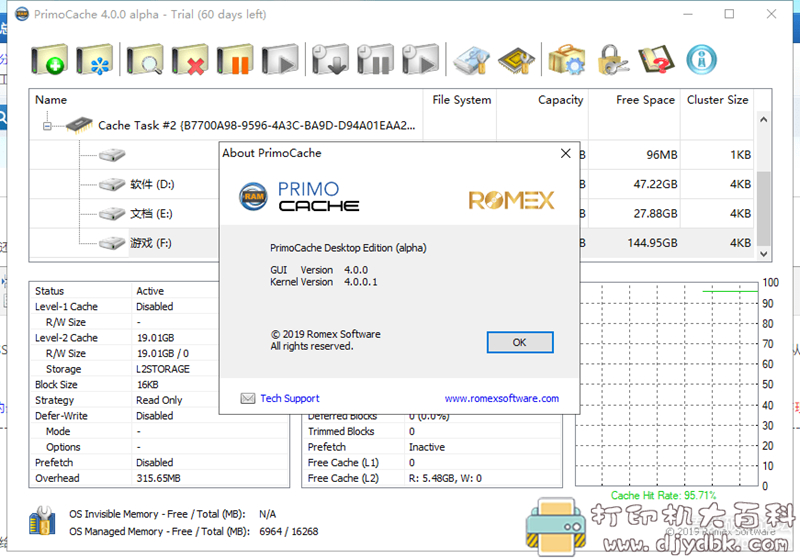The image size is (800, 558).
Task: Open the www.romexsoftware.com link
Action: (x=502, y=398)
